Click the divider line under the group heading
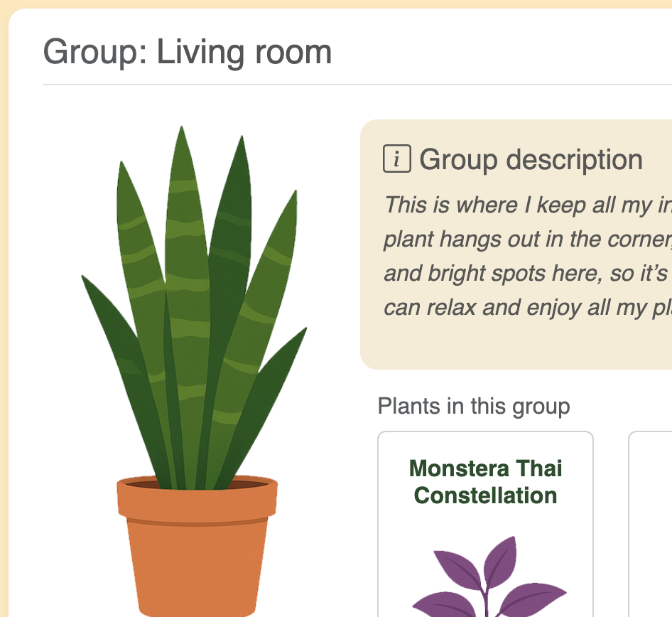The image size is (672, 617). (x=355, y=85)
